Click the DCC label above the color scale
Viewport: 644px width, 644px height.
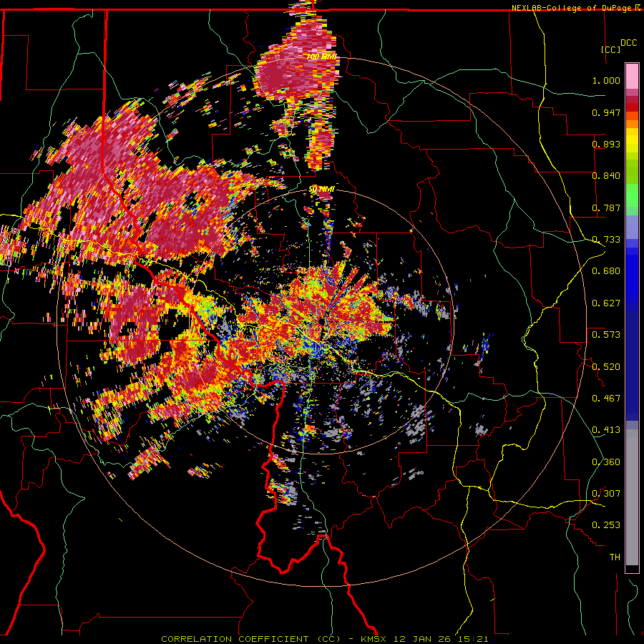(629, 43)
